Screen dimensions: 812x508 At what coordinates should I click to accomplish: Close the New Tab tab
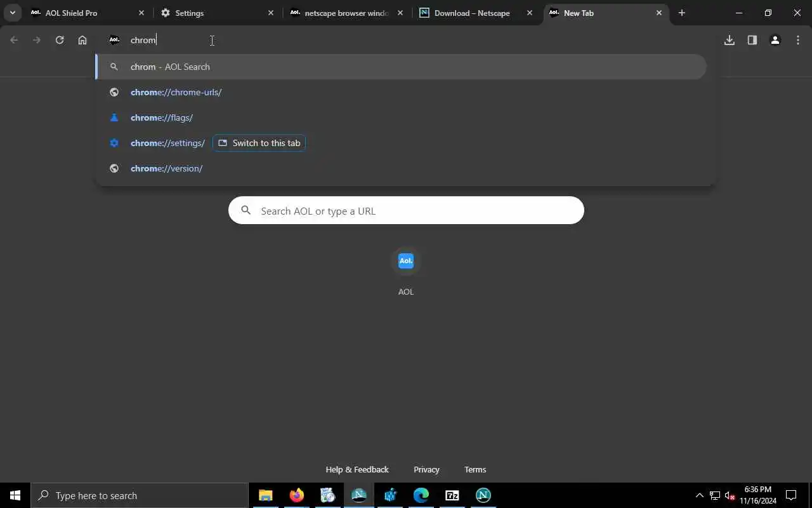pos(659,13)
